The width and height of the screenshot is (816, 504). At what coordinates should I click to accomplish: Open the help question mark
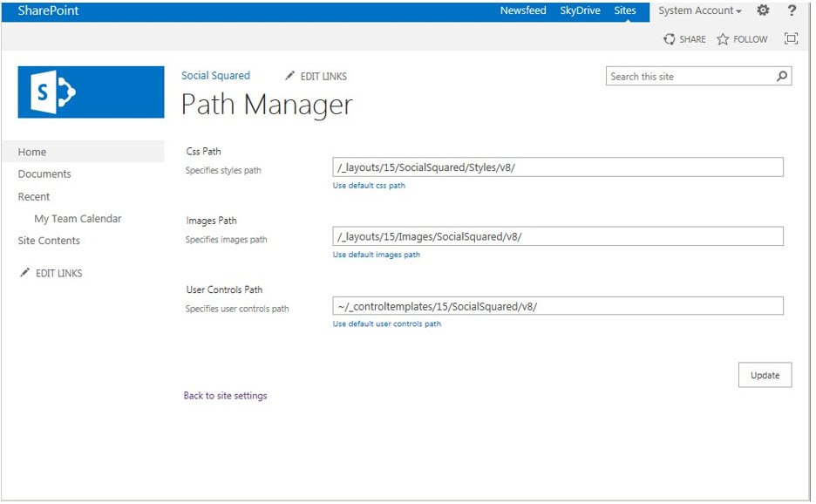tap(792, 10)
